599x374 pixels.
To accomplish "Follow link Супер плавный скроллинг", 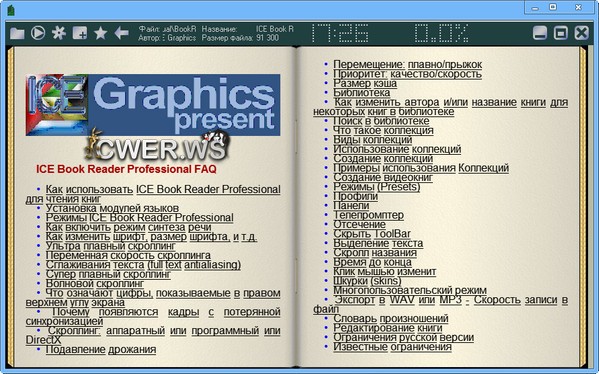I will coord(108,274).
